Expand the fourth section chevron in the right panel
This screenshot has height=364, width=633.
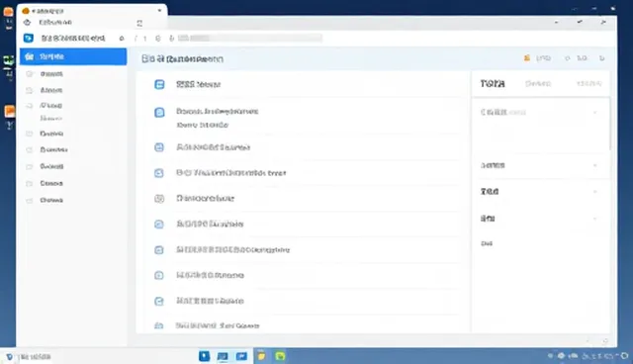coord(594,219)
